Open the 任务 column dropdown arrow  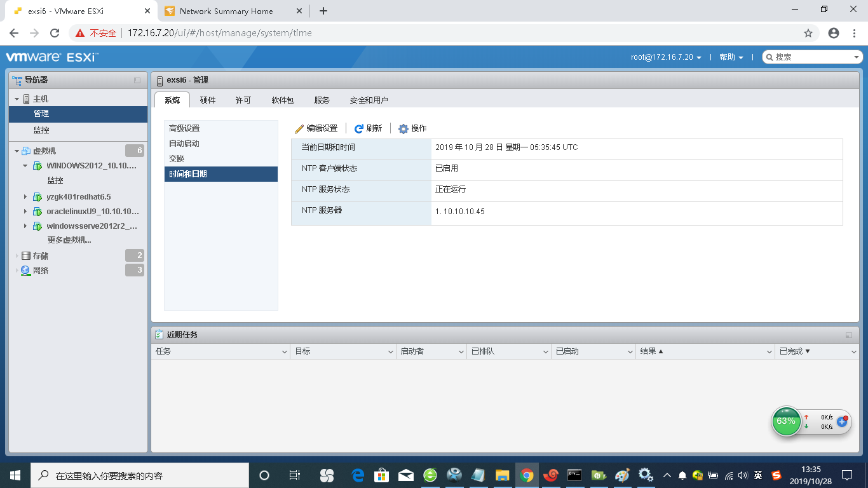[285, 351]
